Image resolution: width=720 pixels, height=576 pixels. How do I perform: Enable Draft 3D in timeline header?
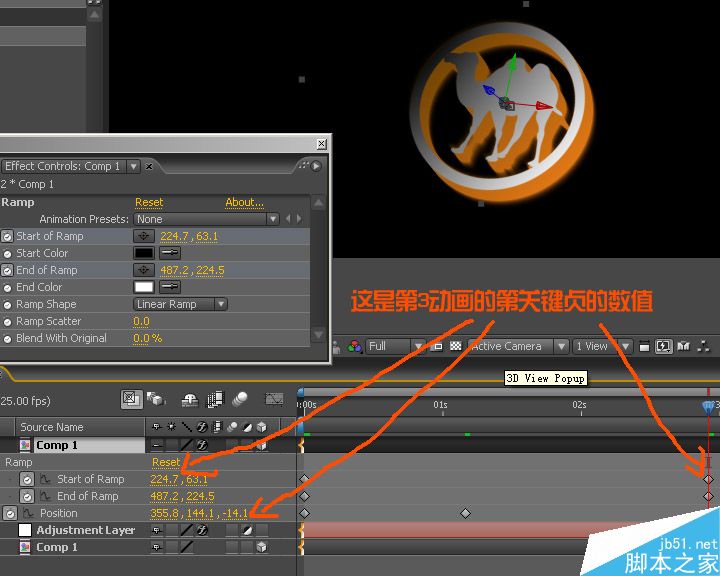[156, 399]
